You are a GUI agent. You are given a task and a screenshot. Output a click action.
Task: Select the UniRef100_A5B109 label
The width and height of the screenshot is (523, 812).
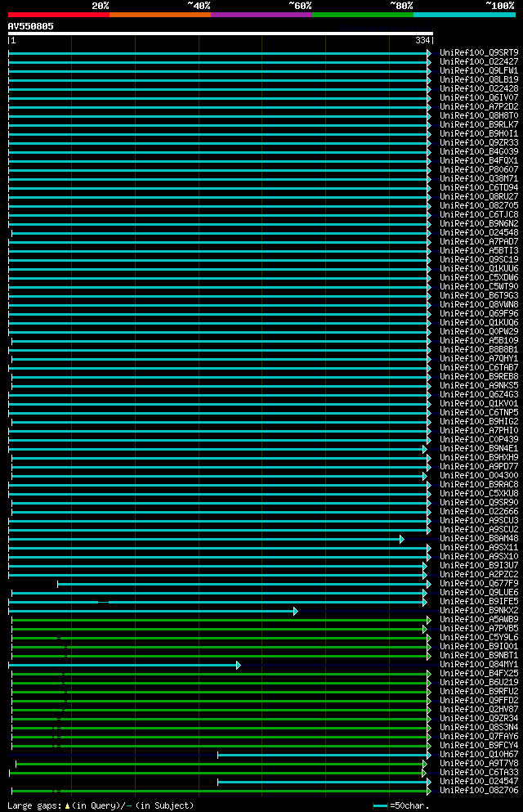(x=479, y=341)
